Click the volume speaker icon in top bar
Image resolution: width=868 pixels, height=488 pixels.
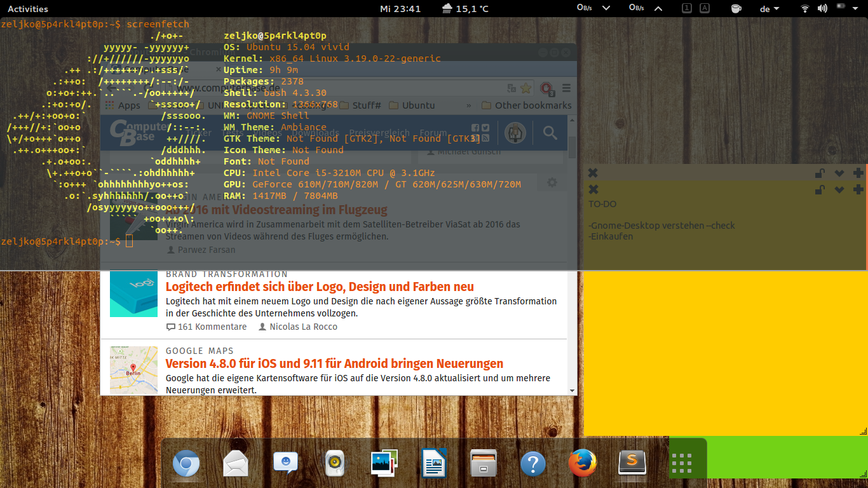click(822, 8)
